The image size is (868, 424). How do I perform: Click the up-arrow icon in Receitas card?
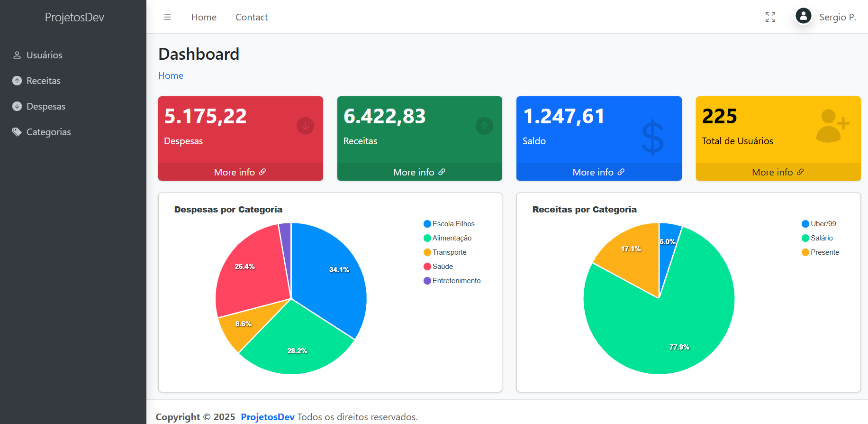[x=484, y=126]
